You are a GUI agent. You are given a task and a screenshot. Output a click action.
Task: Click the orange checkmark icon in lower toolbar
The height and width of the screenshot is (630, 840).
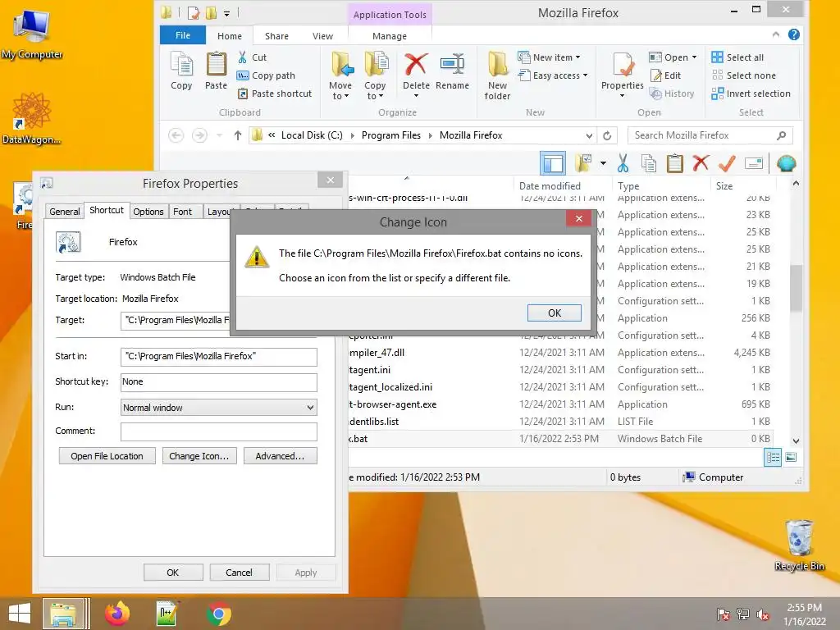click(727, 163)
